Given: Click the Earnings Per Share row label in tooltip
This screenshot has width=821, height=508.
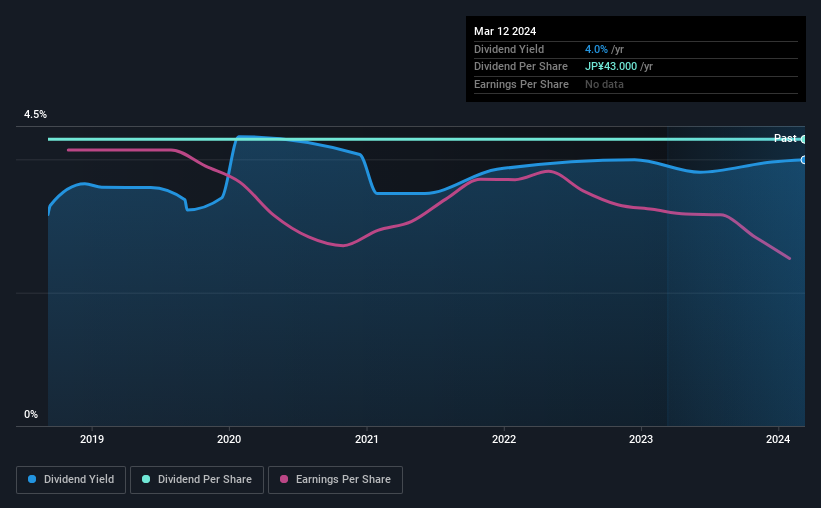Looking at the screenshot, I should (x=521, y=84).
